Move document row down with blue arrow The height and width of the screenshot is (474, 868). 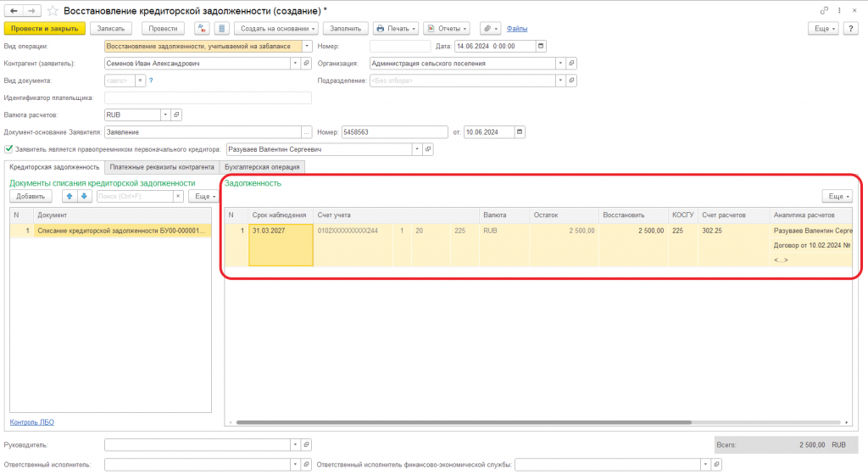point(84,196)
